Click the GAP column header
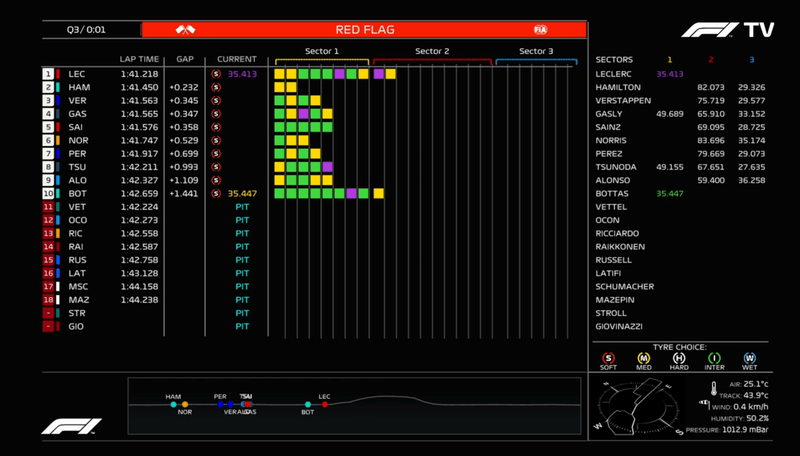 (185, 59)
